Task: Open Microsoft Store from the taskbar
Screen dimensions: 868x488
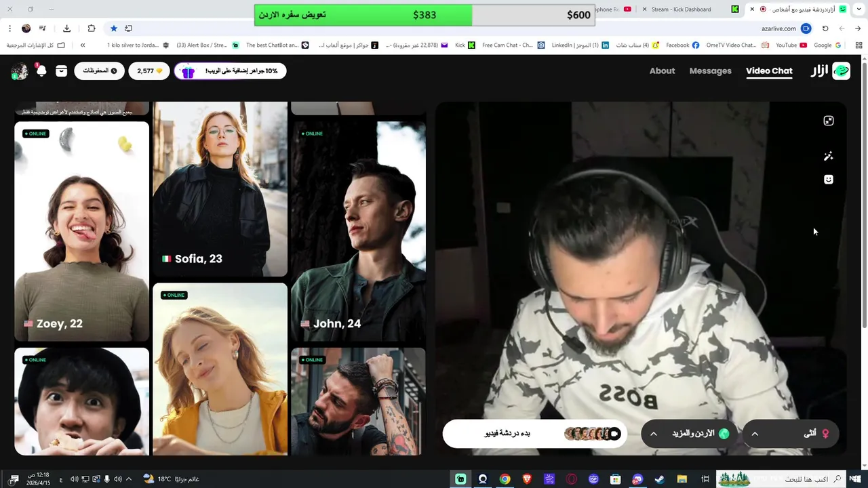Action: coord(616,479)
